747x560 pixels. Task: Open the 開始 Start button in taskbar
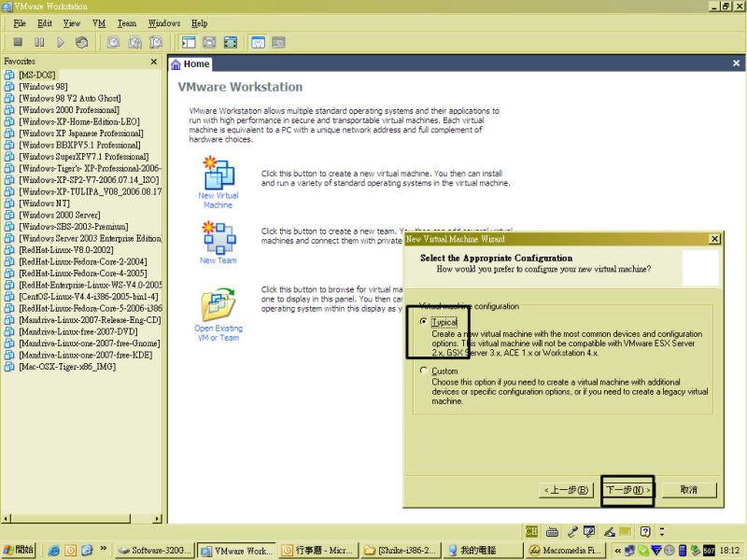19,550
